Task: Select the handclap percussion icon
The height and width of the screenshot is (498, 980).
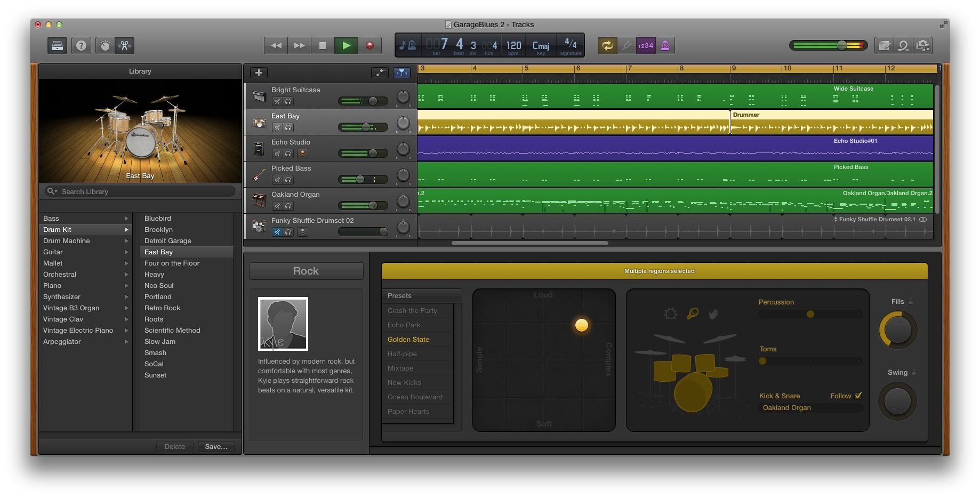Action: (x=713, y=315)
